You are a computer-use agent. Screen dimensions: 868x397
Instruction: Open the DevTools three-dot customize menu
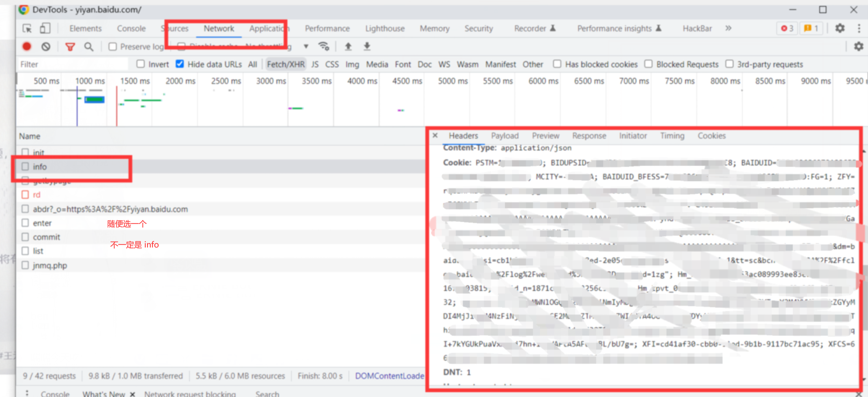(x=859, y=28)
